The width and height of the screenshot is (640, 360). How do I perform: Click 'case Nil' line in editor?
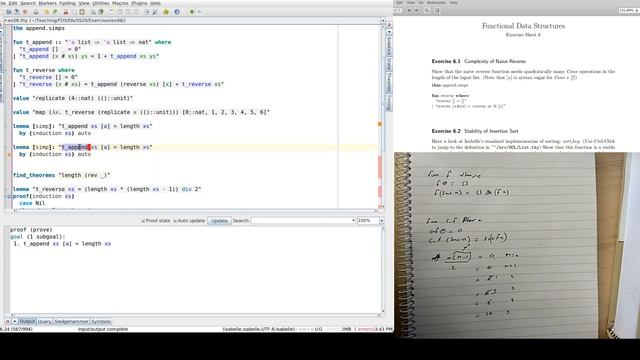(x=32, y=203)
